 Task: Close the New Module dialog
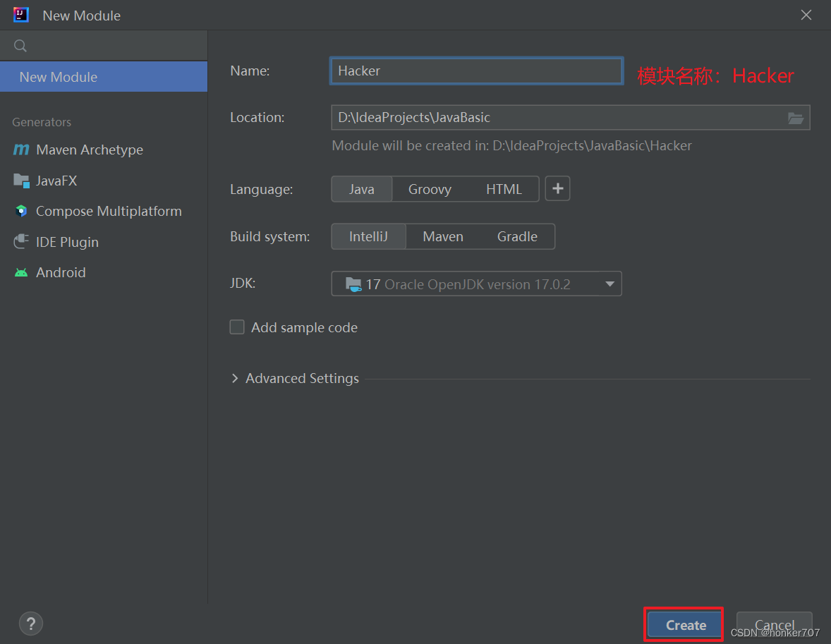coord(806,15)
